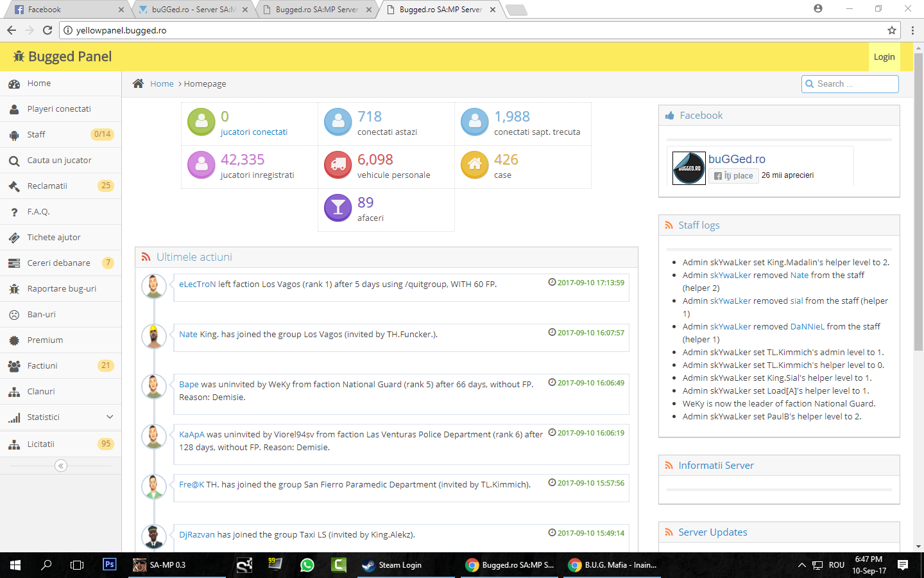Click the page vertical scrollbar

918,202
